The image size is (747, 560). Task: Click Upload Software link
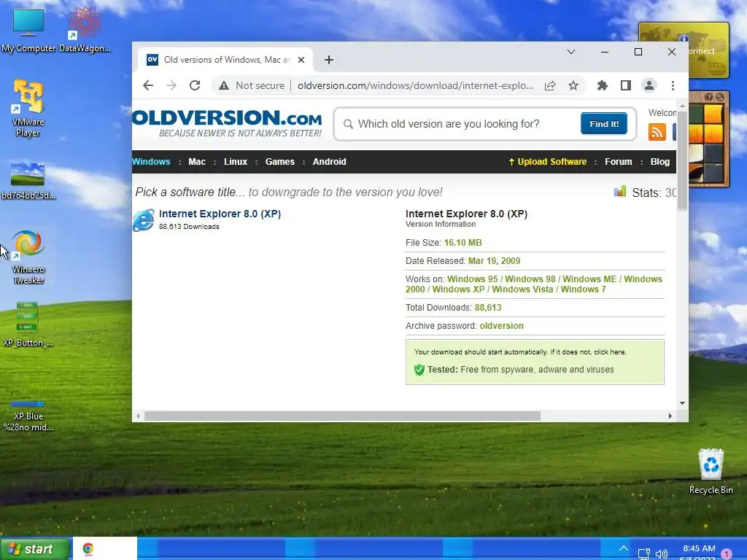tap(547, 162)
